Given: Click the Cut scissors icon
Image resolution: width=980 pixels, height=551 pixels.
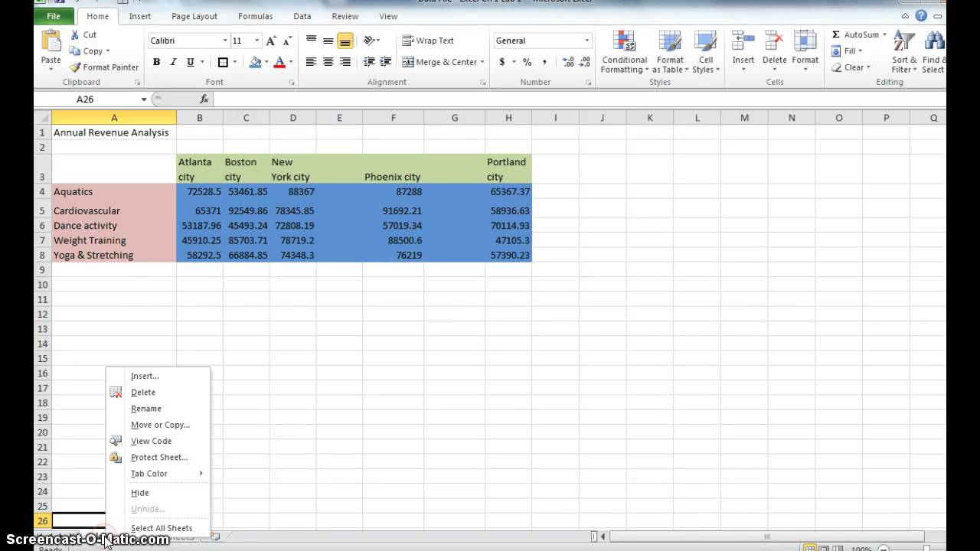Looking at the screenshot, I should (75, 35).
